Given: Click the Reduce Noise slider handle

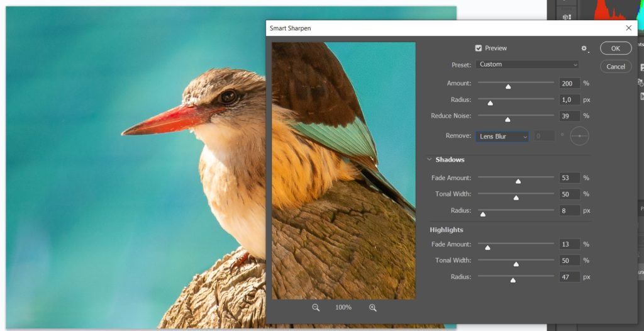Looking at the screenshot, I should click(x=508, y=119).
